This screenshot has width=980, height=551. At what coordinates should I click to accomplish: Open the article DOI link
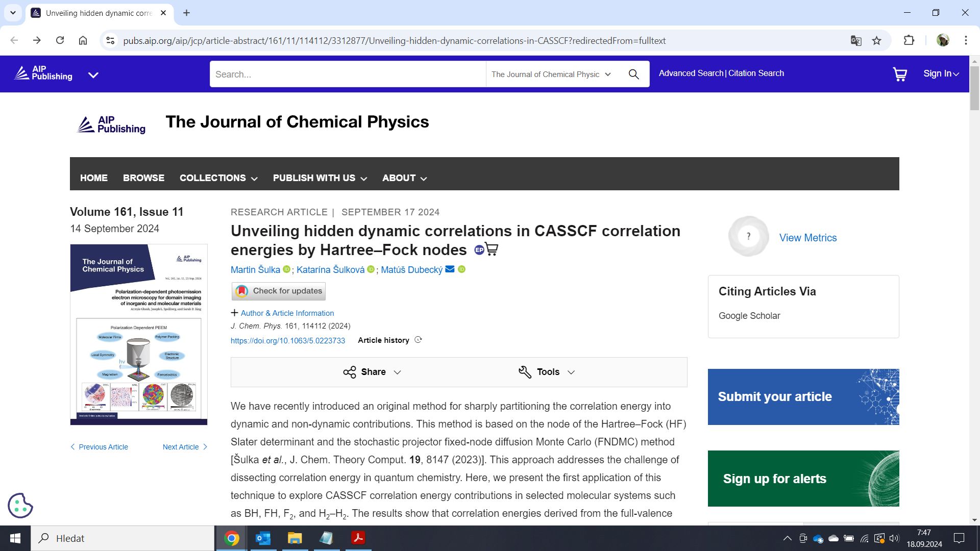pyautogui.click(x=287, y=341)
